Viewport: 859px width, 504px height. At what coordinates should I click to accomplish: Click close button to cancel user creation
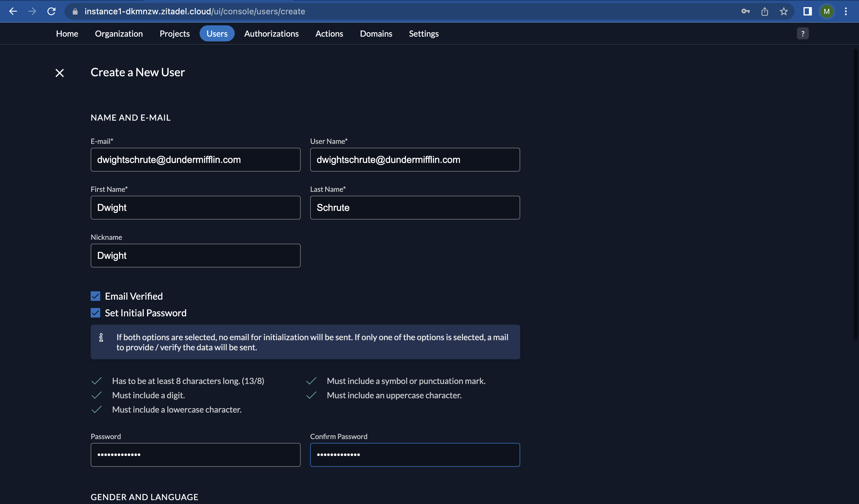(59, 72)
